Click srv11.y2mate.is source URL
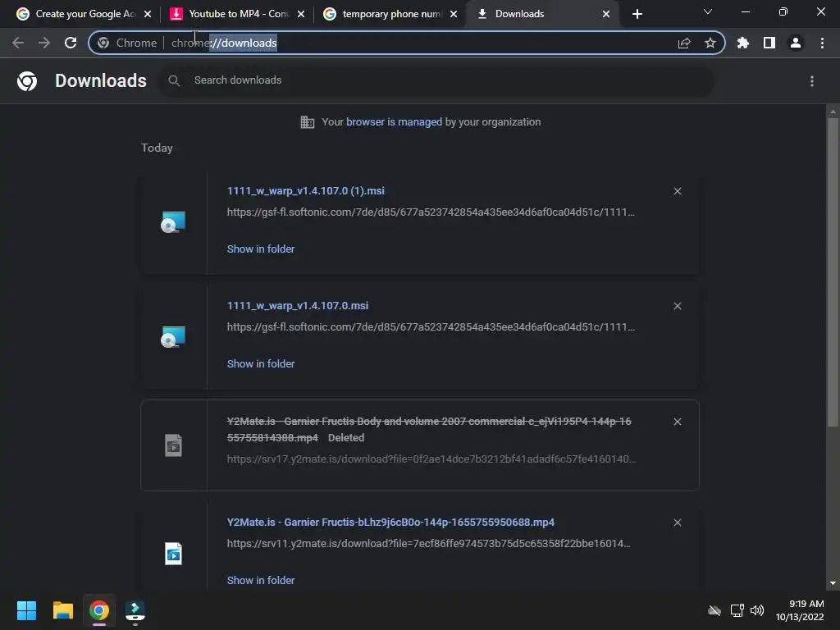This screenshot has height=630, width=840. [428, 544]
